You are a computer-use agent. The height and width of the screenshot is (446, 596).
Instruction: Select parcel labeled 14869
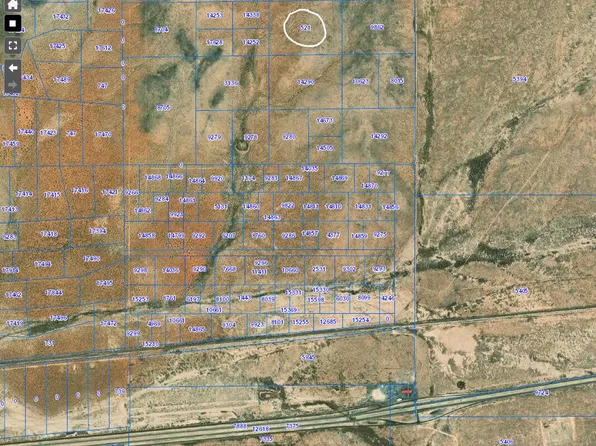tap(339, 178)
